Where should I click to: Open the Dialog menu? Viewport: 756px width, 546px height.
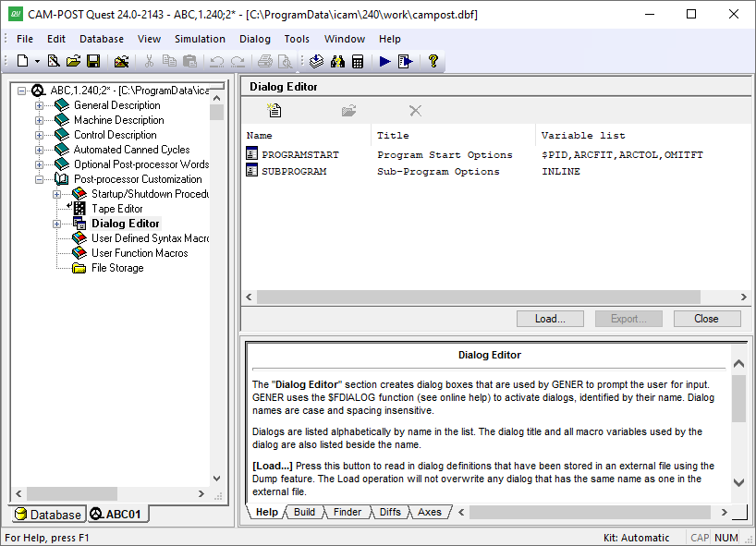click(x=255, y=39)
